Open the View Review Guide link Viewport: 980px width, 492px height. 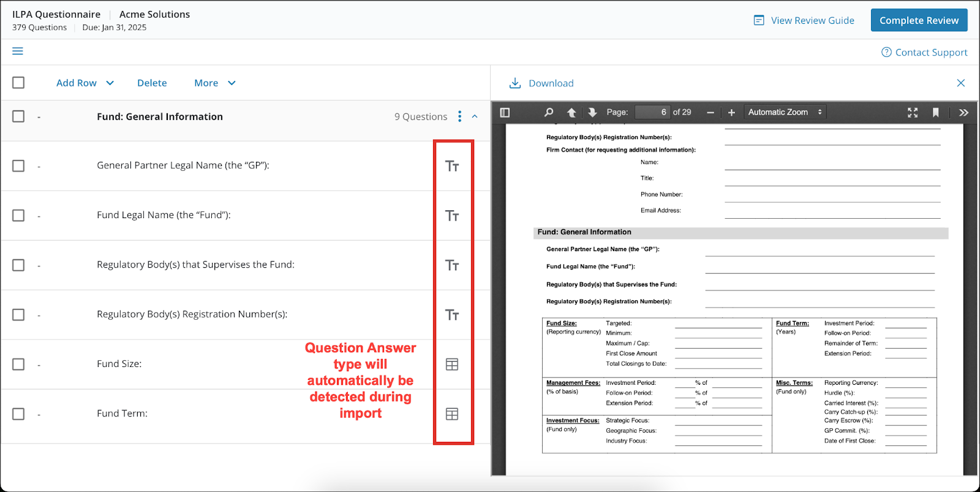coord(813,20)
